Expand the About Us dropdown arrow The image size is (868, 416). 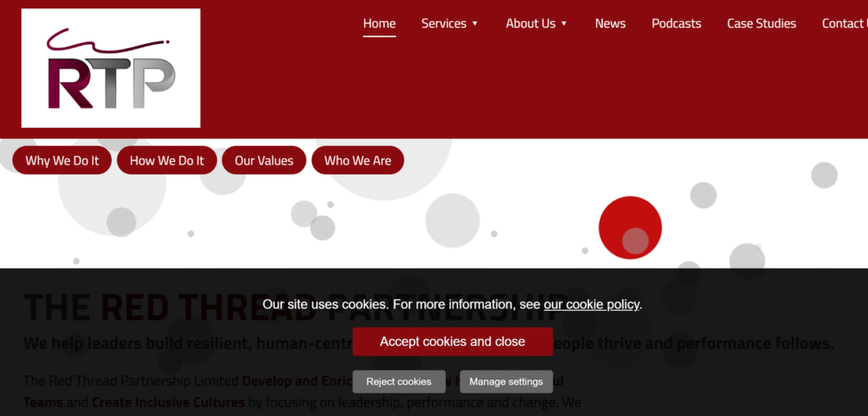[x=564, y=23]
